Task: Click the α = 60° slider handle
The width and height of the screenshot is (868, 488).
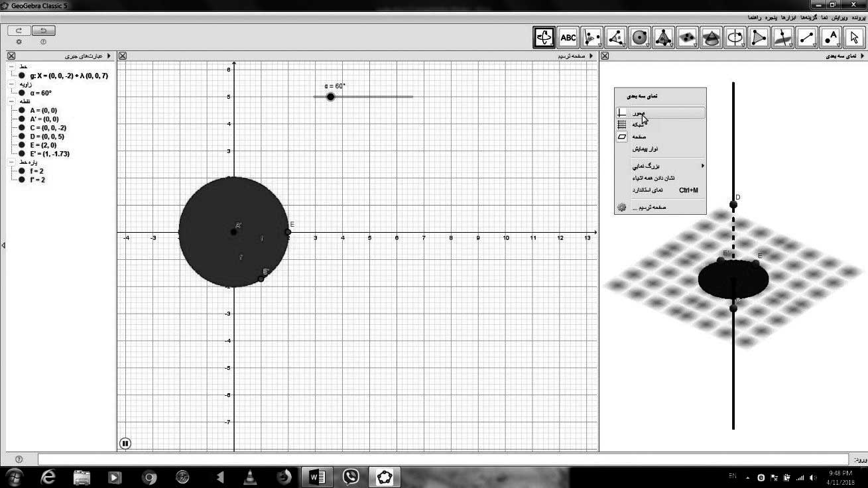Action: (x=330, y=97)
